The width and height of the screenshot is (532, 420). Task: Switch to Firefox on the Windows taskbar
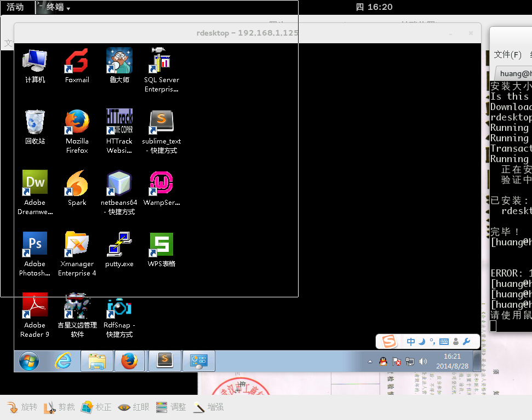129,361
